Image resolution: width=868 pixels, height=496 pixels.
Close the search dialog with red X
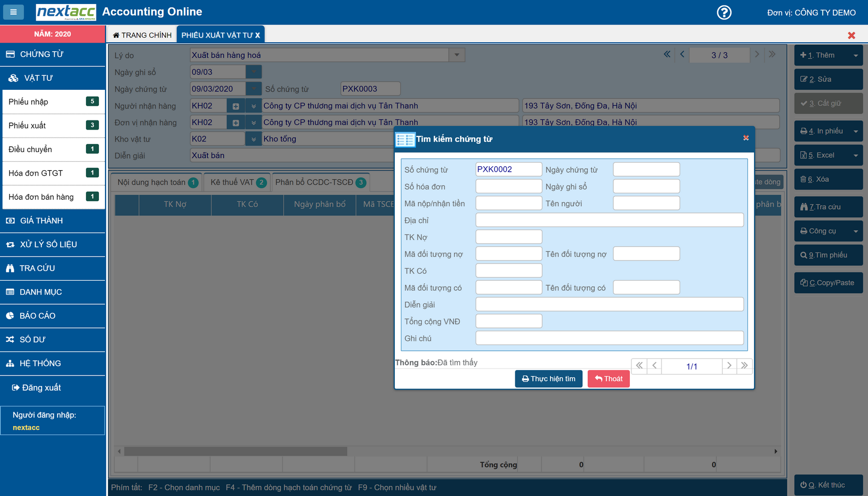pyautogui.click(x=746, y=138)
